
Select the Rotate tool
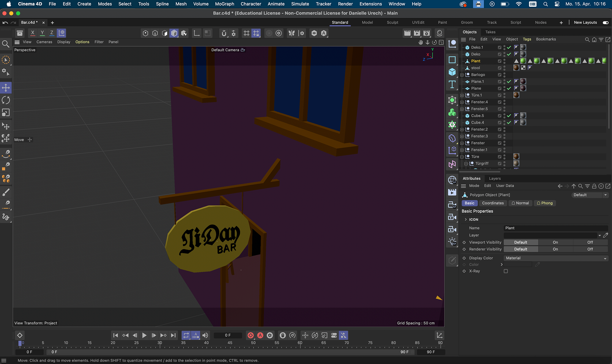tap(6, 100)
